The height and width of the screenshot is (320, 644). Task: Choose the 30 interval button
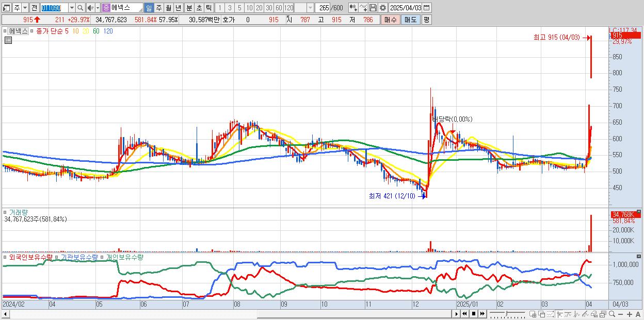point(269,8)
